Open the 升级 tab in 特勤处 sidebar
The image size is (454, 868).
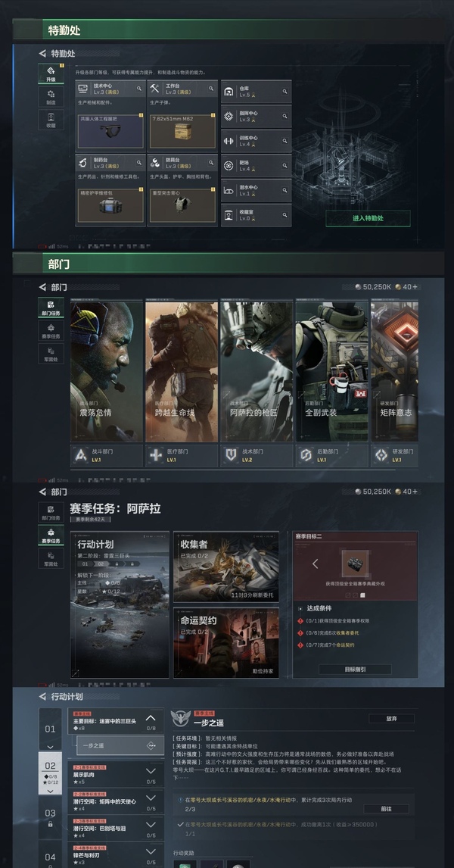click(51, 73)
